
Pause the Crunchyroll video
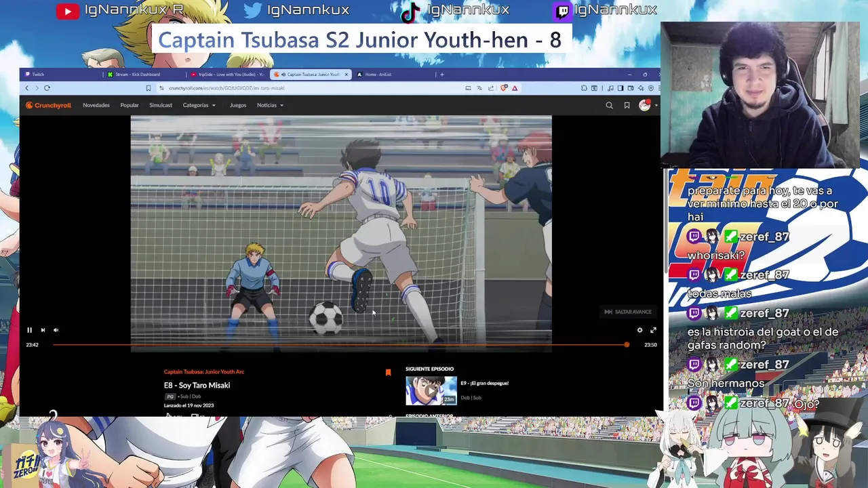click(29, 330)
